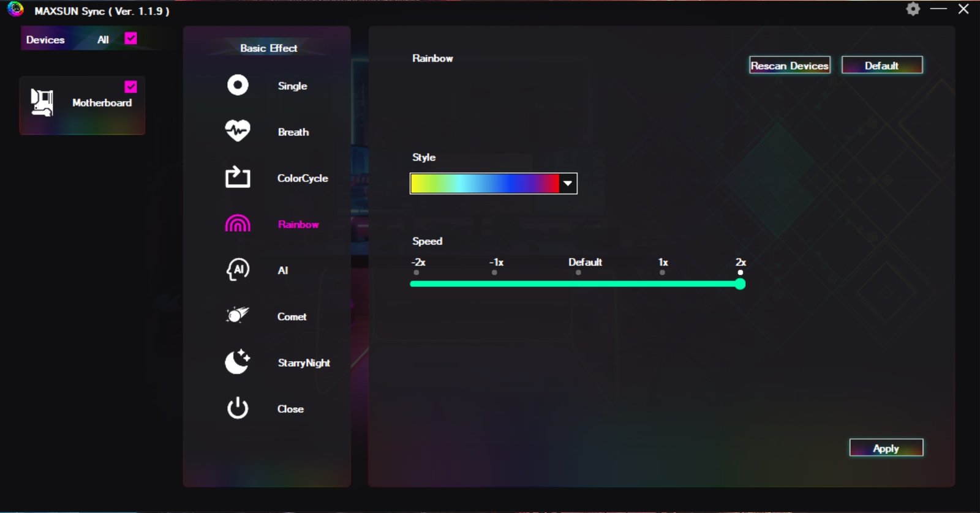The image size is (980, 513).
Task: Click the Rainbow settings title
Action: (x=432, y=58)
